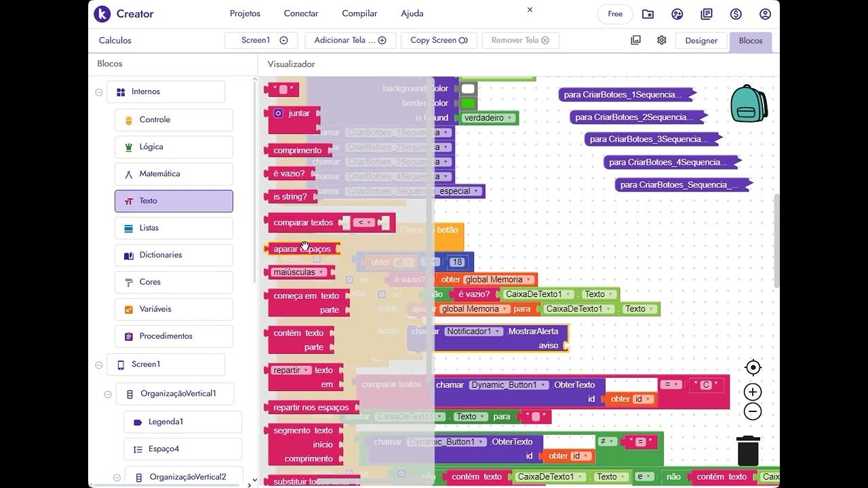Open the Ajuda menu
Screen dimensions: 868x488
coord(412,14)
